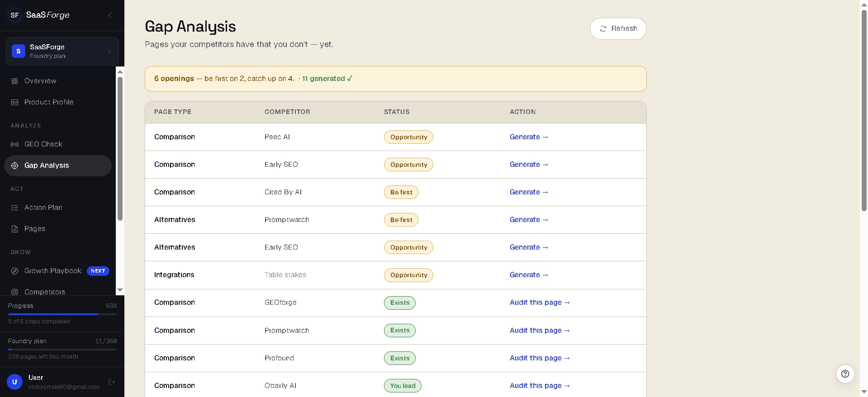Open the help question mark button

pos(845,374)
